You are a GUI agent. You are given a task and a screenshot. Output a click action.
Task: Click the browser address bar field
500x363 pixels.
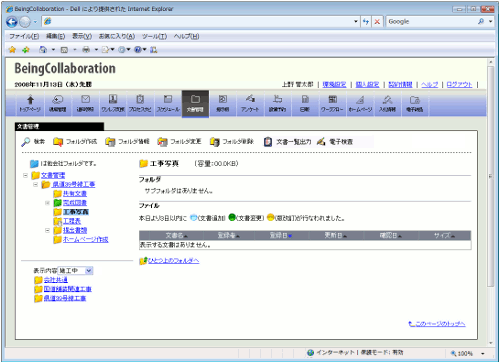tap(201, 22)
